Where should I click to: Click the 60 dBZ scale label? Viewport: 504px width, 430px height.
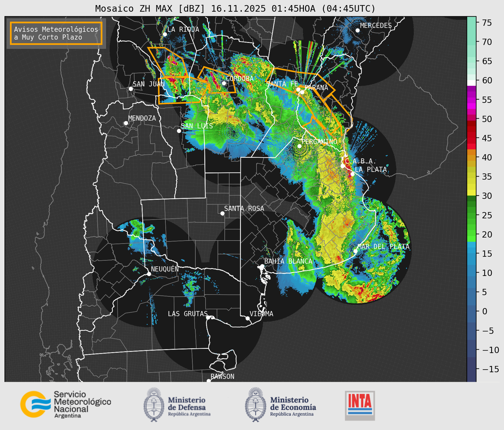click(x=487, y=80)
